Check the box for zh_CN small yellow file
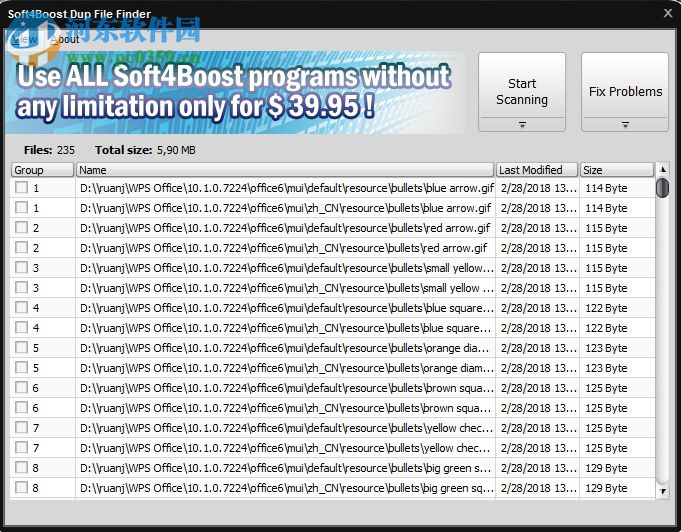 [x=21, y=287]
